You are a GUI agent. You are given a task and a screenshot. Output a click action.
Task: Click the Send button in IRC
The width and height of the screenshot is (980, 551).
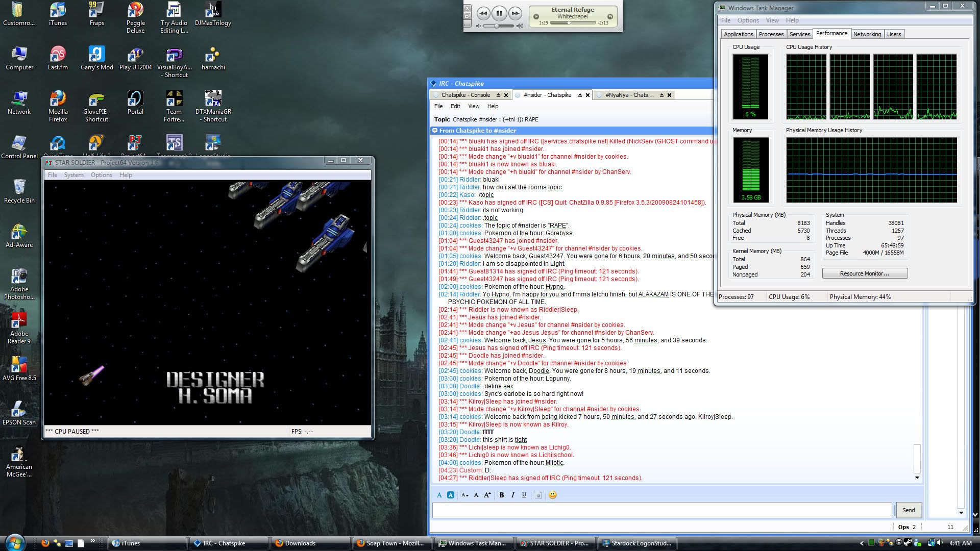(x=909, y=510)
